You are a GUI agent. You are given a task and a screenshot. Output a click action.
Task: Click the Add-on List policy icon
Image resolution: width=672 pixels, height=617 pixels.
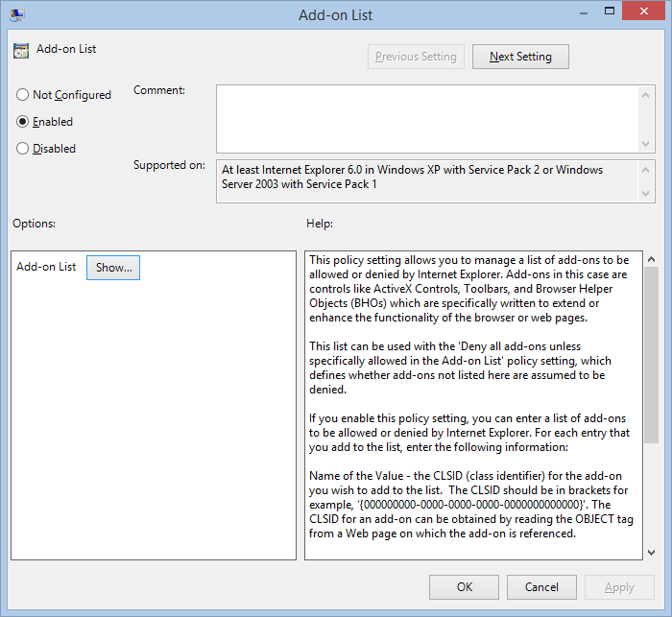tap(21, 50)
